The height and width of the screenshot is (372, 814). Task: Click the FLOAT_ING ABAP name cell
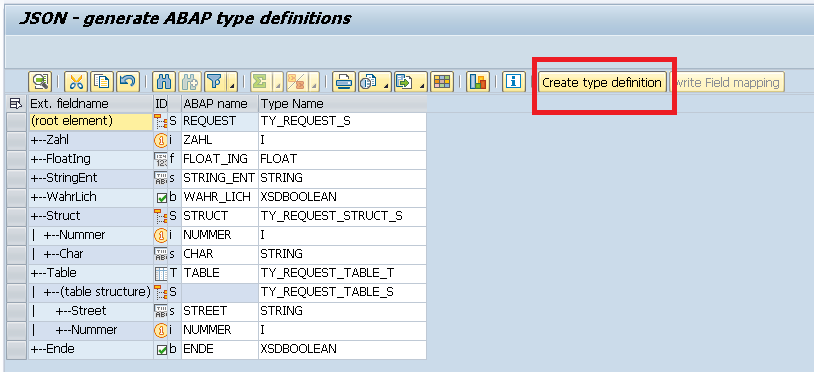tap(219, 159)
